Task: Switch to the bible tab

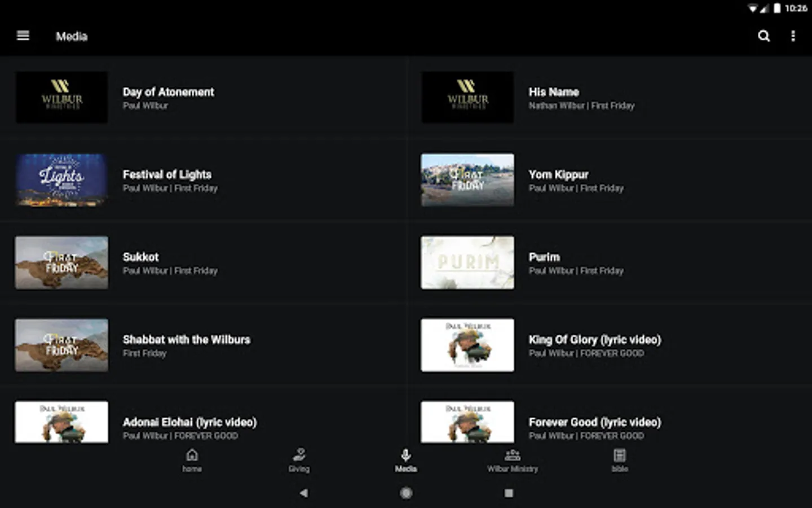Action: 620,461
